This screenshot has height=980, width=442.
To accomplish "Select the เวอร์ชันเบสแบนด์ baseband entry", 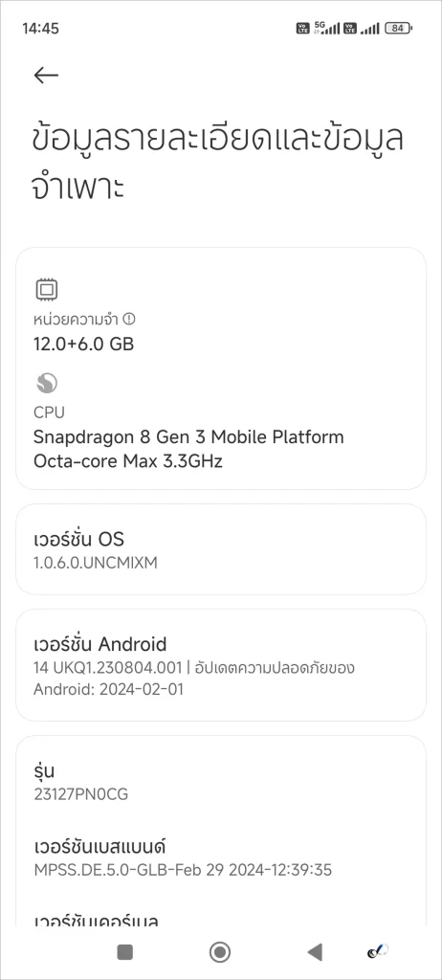I will [x=221, y=858].
